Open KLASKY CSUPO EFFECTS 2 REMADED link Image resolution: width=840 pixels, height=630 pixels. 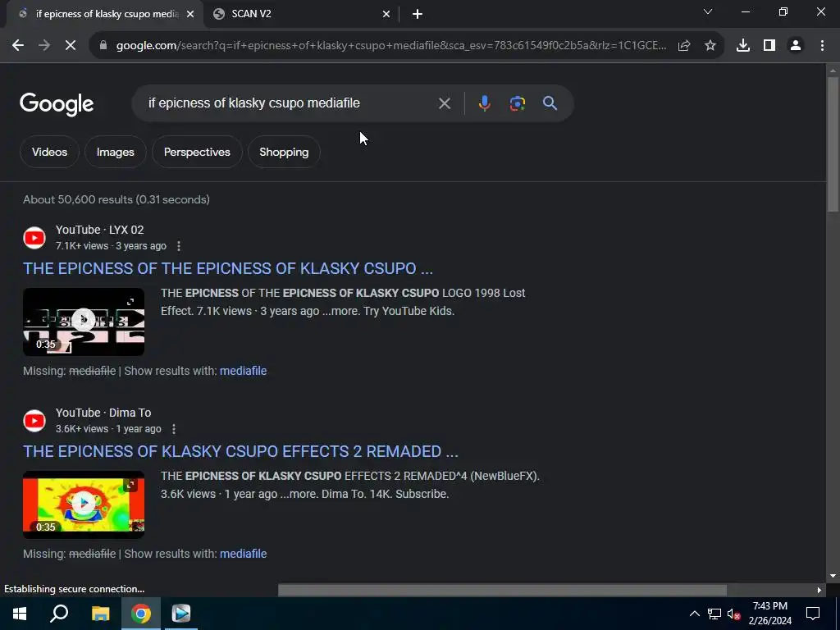(x=240, y=452)
